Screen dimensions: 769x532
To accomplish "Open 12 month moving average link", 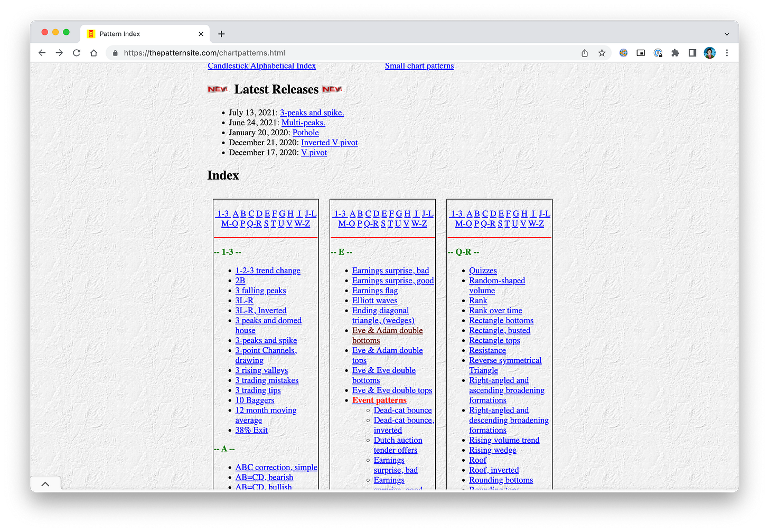I will 266,415.
